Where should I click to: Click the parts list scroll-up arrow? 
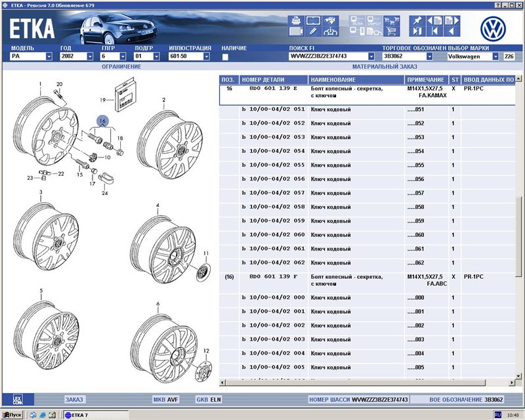tap(518, 79)
